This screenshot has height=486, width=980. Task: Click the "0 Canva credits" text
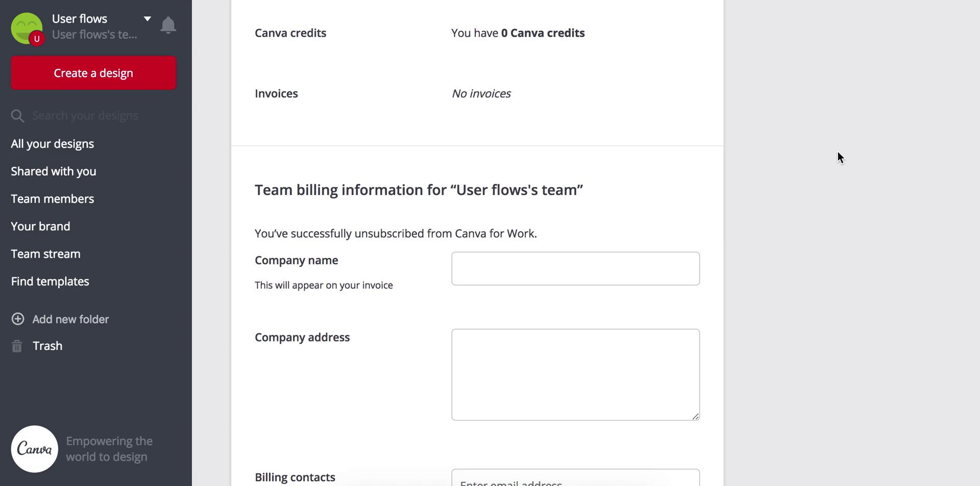pos(543,33)
